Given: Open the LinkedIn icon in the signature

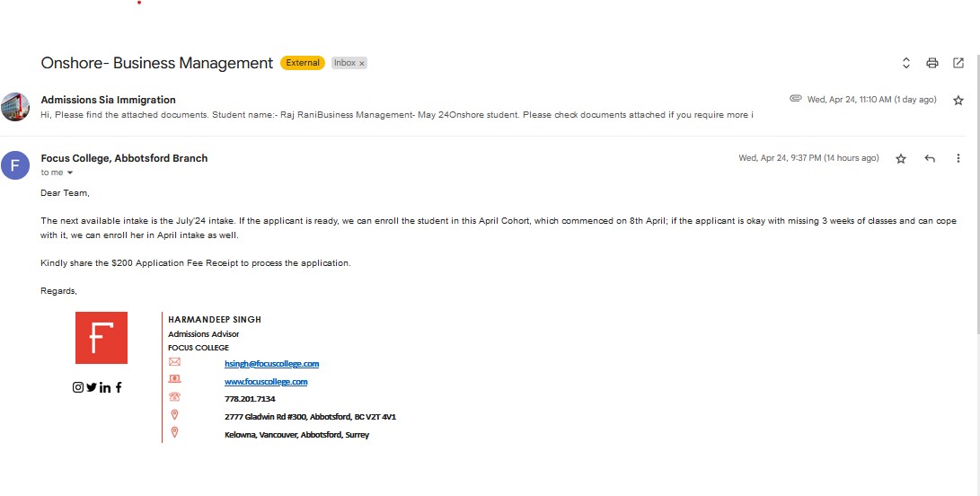Looking at the screenshot, I should pyautogui.click(x=105, y=387).
